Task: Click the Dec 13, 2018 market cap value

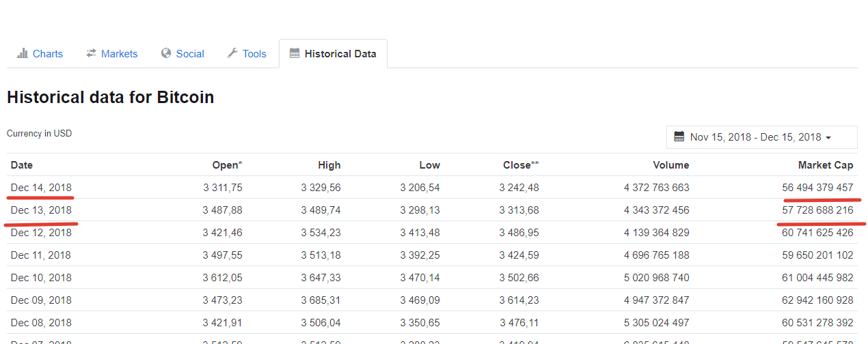Action: tap(817, 210)
